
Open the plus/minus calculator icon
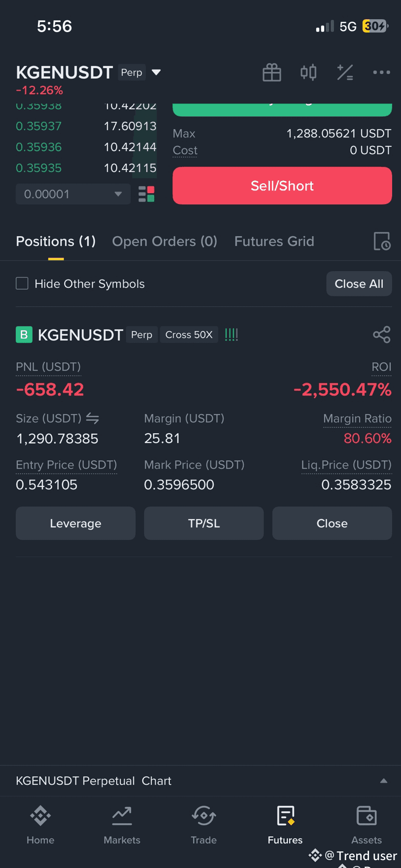[345, 72]
